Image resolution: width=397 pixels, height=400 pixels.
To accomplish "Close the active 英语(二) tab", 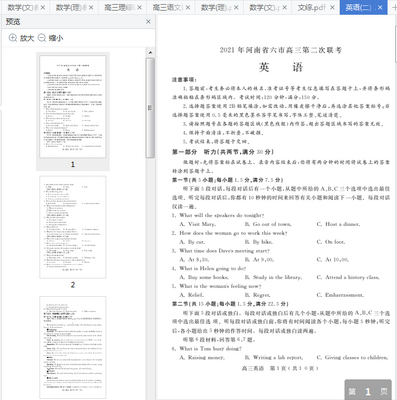I will click(380, 7).
